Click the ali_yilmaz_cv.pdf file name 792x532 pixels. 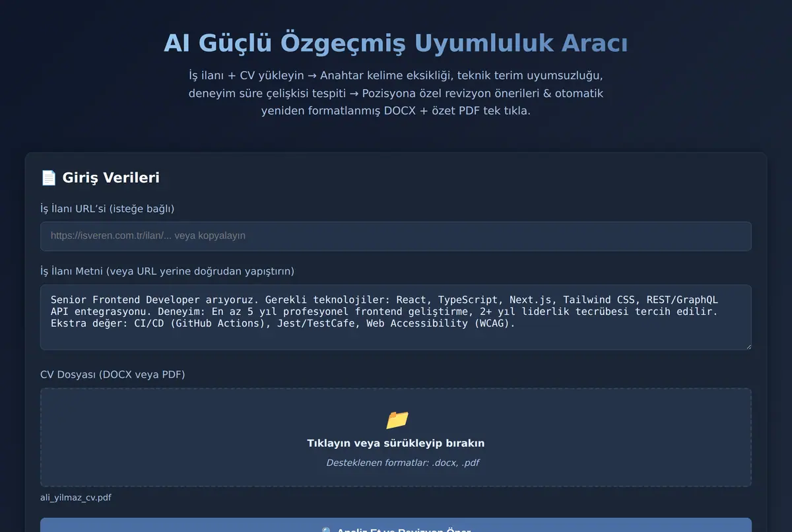[76, 498]
